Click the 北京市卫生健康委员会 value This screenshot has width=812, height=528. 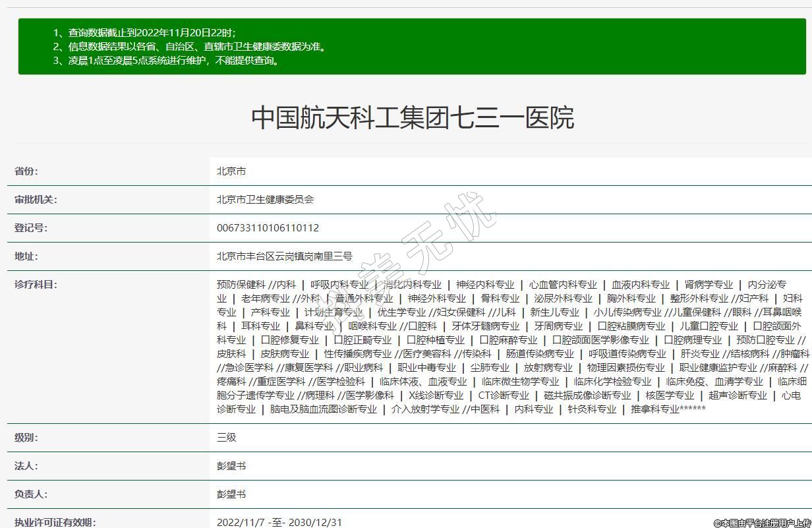tap(265, 200)
